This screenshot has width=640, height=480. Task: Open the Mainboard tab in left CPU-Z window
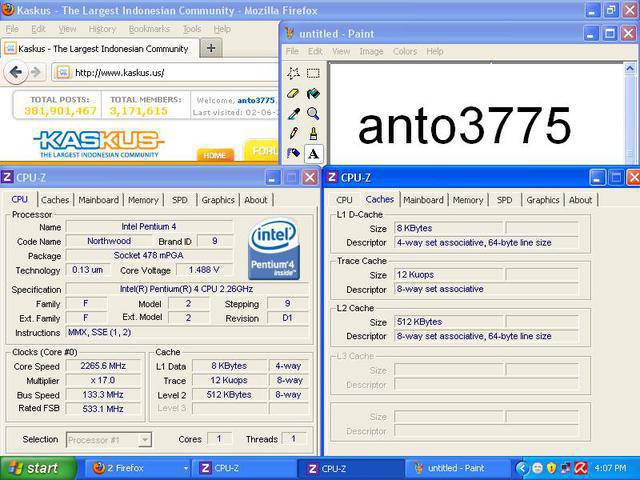tap(98, 200)
